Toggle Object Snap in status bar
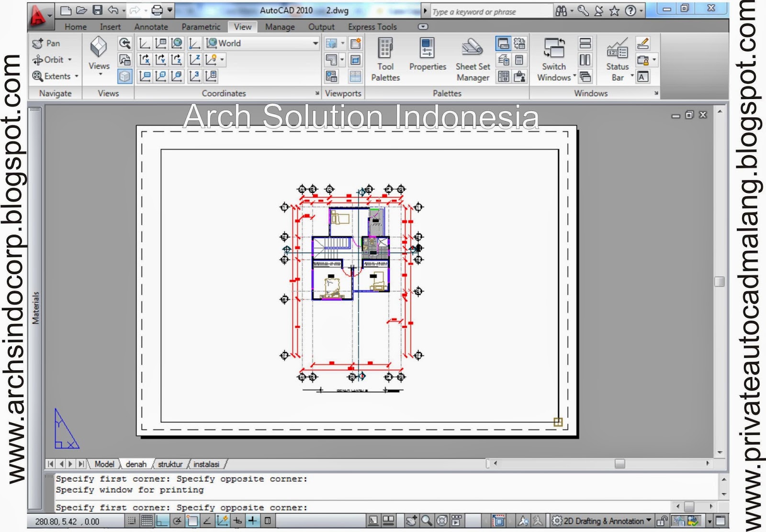The width and height of the screenshot is (766, 532). coord(192,521)
